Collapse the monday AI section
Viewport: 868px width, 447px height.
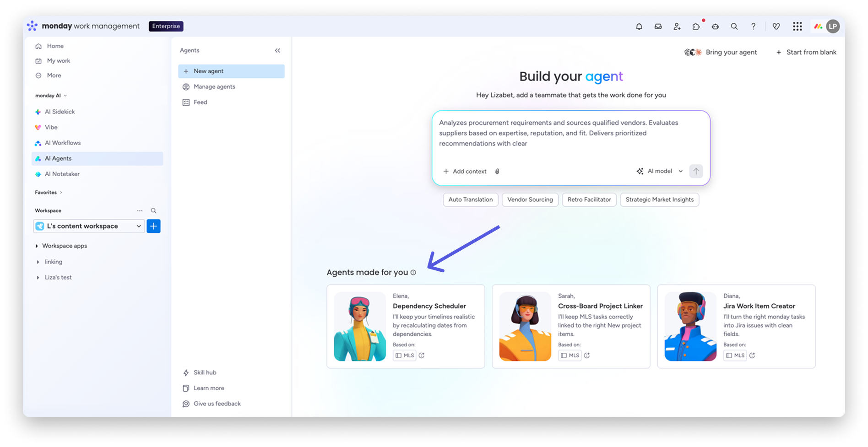(51, 96)
